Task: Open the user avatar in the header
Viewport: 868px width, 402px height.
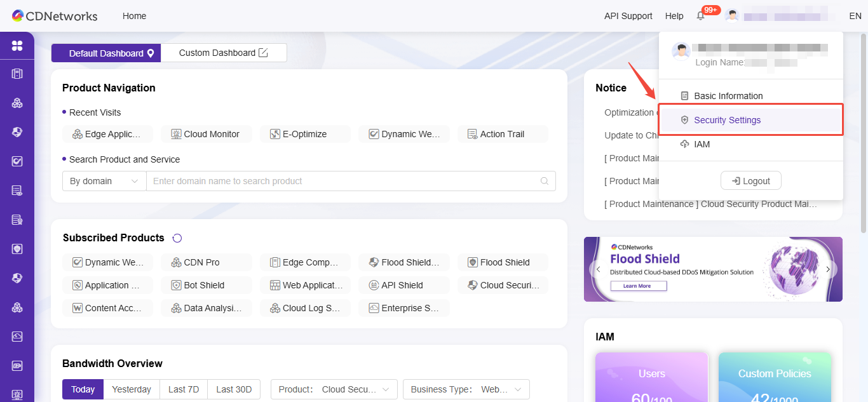Action: point(732,16)
